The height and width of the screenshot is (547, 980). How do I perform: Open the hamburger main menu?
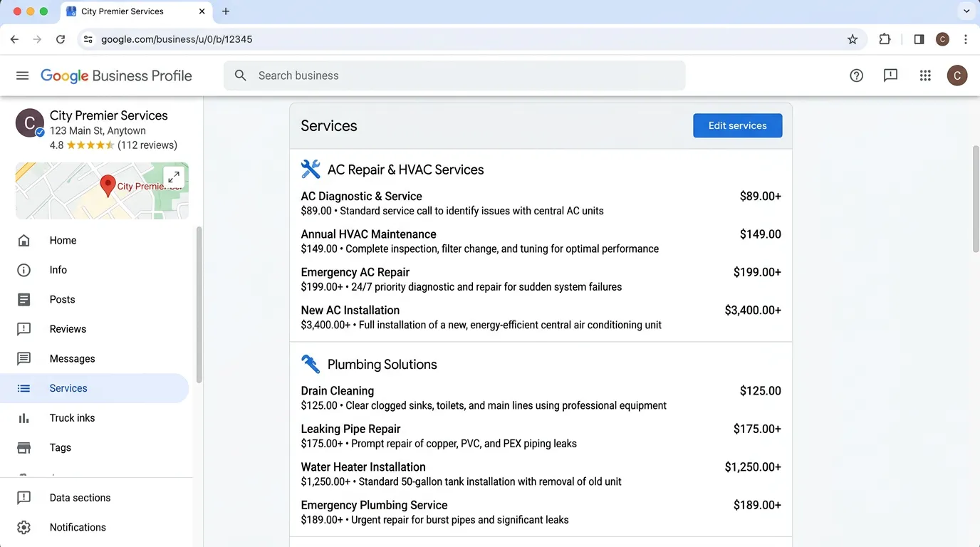[23, 75]
